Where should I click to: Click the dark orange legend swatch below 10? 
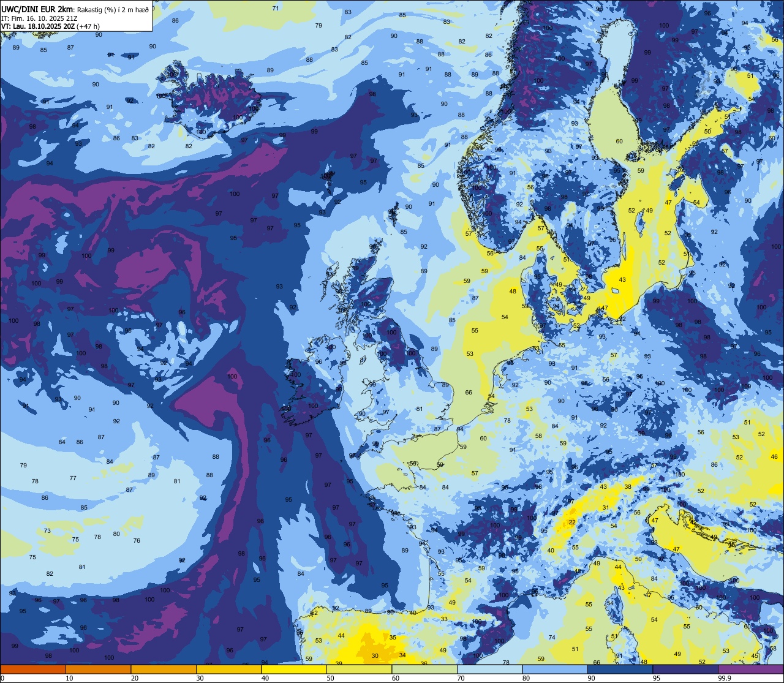pyautogui.click(x=32, y=669)
